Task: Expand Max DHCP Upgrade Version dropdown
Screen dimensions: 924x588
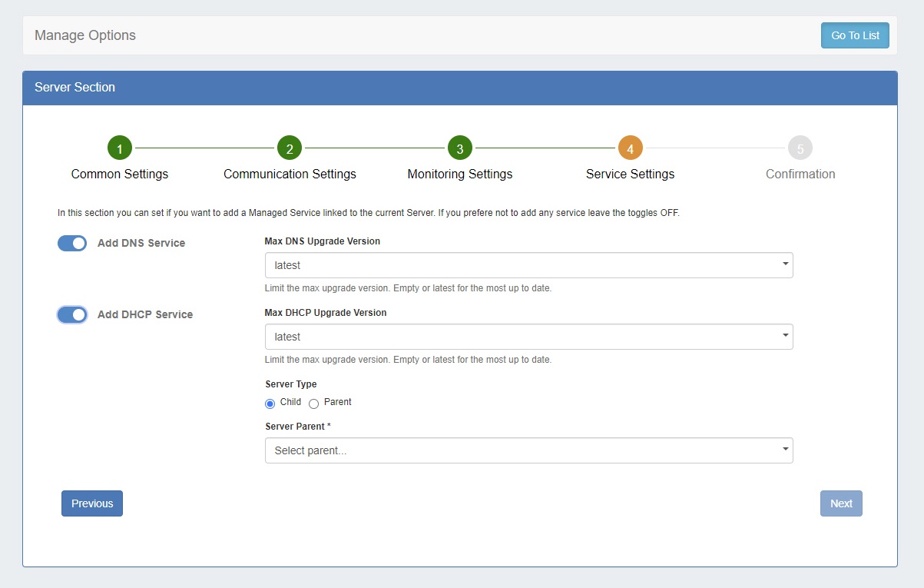Action: 528,337
